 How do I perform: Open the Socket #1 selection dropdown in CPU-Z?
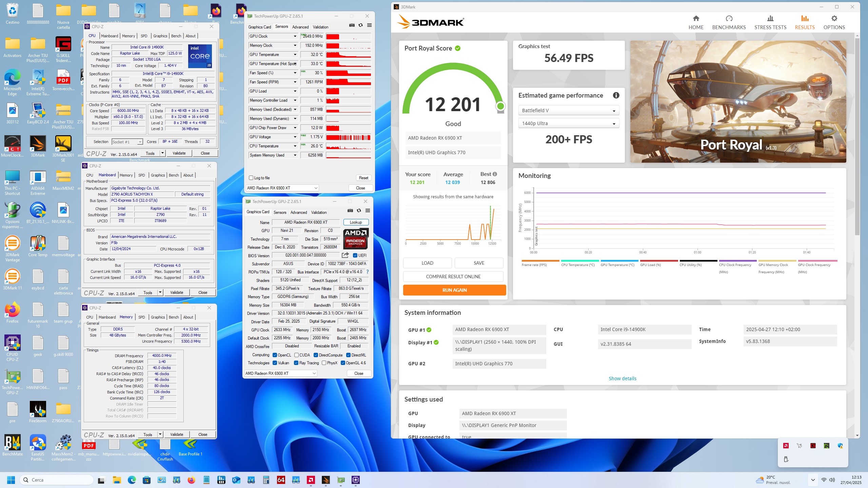127,142
